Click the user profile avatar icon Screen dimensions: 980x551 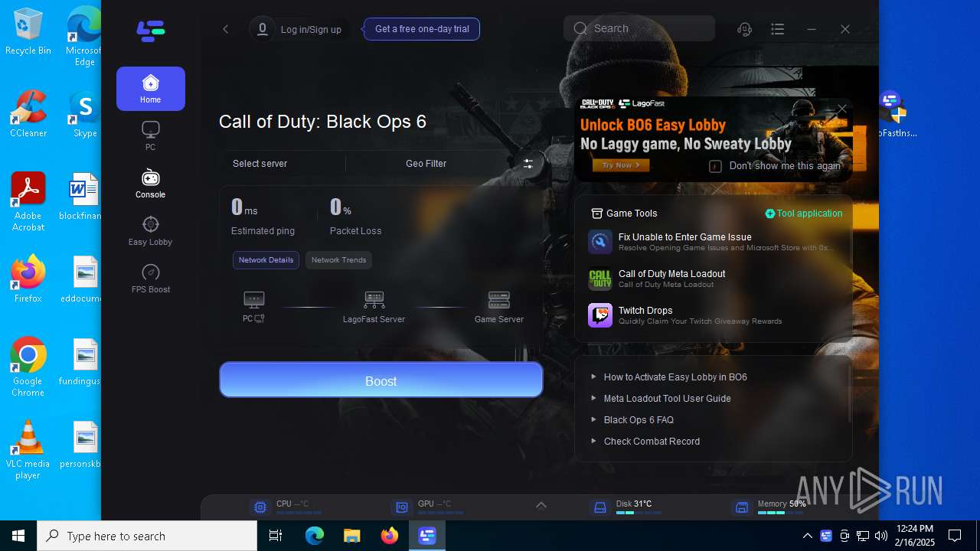(x=263, y=29)
